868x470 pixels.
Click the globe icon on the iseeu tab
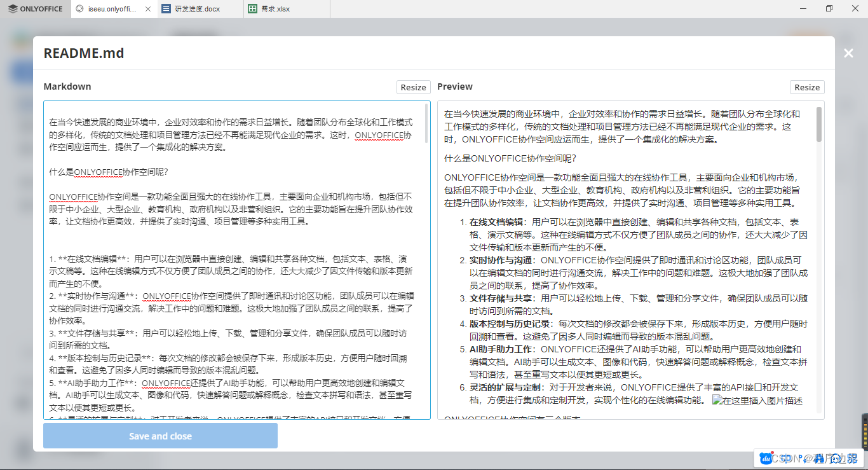coord(79,9)
